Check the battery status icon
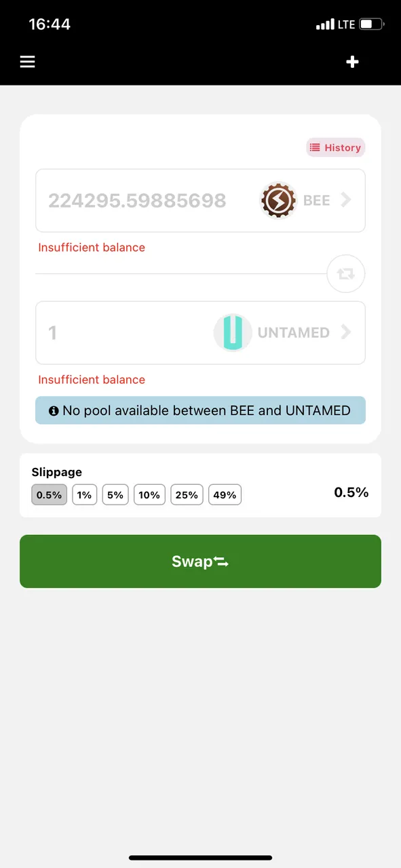Viewport: 401px width, 868px height. click(x=372, y=24)
